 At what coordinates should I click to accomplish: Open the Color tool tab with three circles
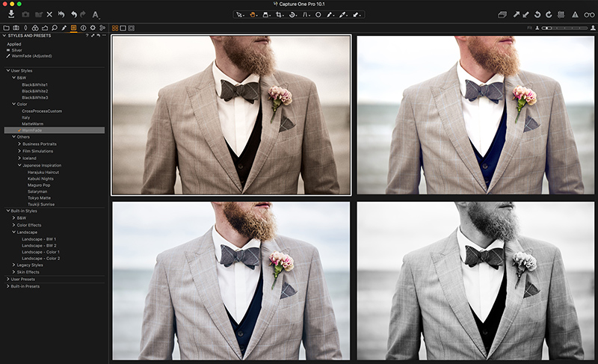coord(35,28)
